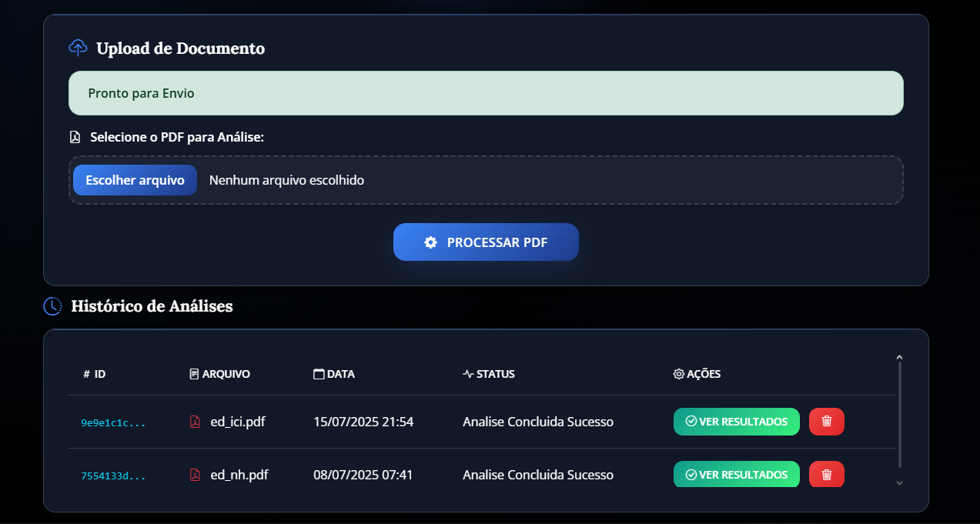Open VER RESULTADOS for ed_ici.pdf
980x524 pixels.
click(x=737, y=422)
